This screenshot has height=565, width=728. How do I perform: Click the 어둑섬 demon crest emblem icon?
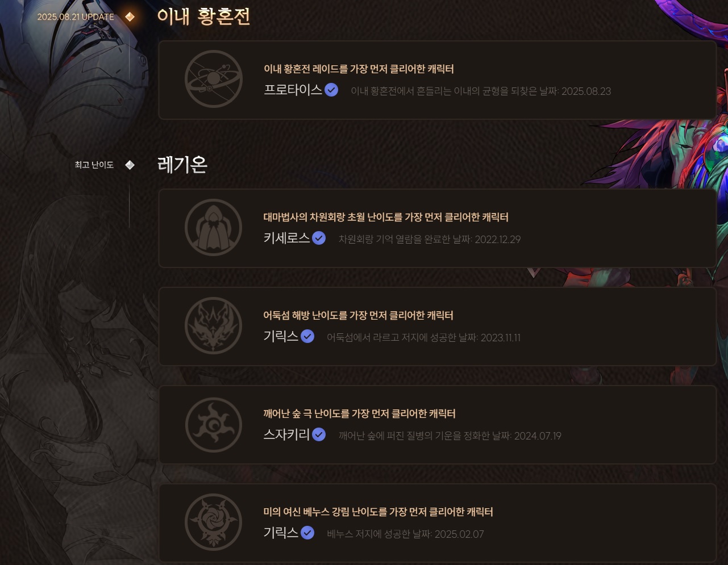click(214, 326)
